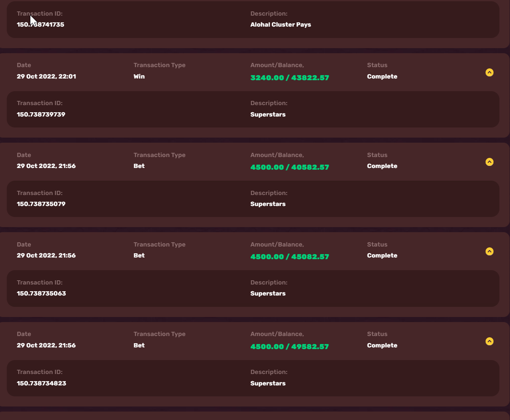This screenshot has height=420, width=510.
Task: Click transaction ID 150.738735063
Action: coord(41,293)
